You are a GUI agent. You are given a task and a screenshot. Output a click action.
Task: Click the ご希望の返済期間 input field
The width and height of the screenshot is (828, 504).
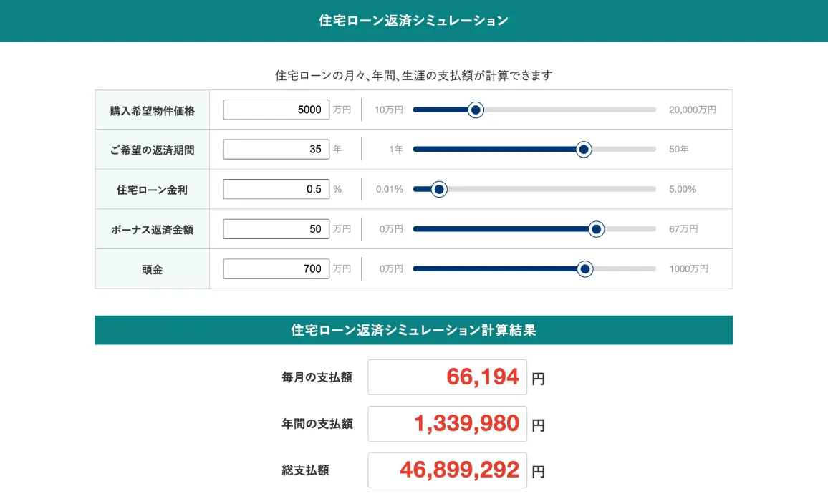[x=276, y=150]
